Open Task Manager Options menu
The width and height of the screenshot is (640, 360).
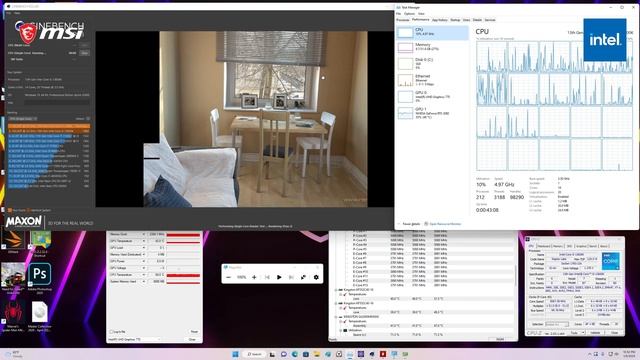click(x=409, y=13)
